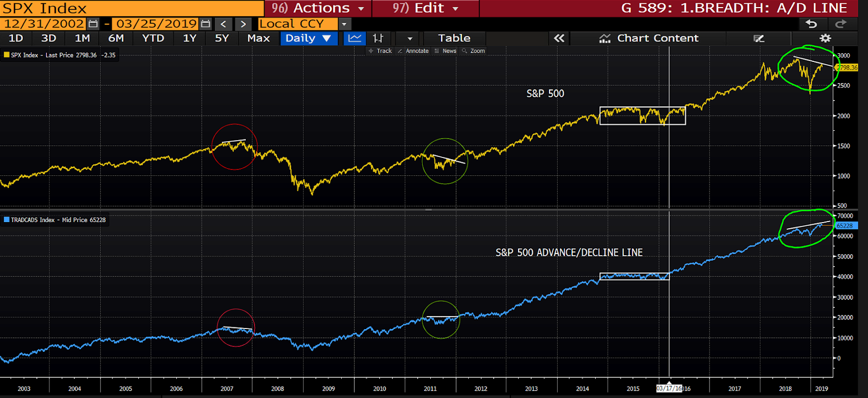Open chart settings gear

coord(825,38)
